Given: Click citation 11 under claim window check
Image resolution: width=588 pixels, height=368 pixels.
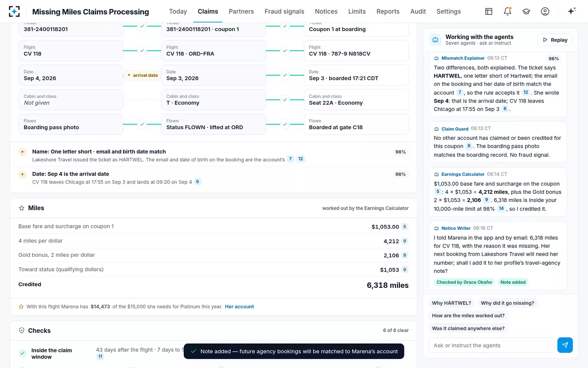Looking at the screenshot, I should coord(100,357).
